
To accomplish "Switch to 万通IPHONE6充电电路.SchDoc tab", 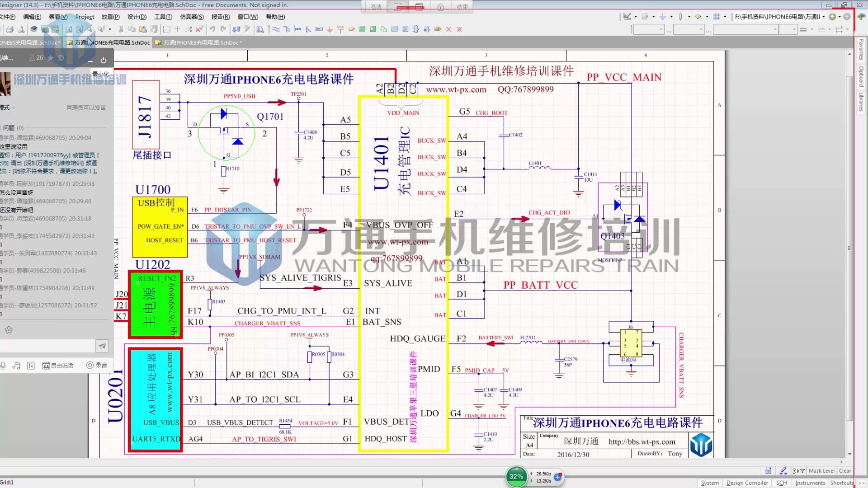I will coord(108,42).
